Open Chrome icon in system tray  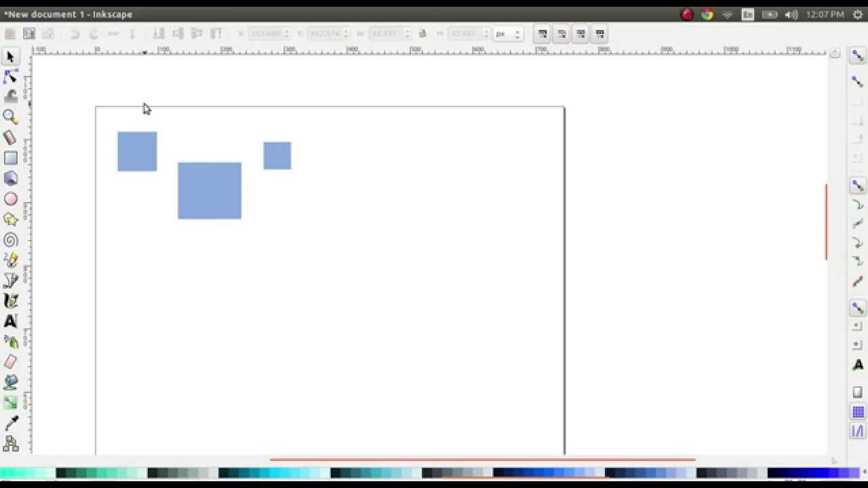click(x=707, y=14)
